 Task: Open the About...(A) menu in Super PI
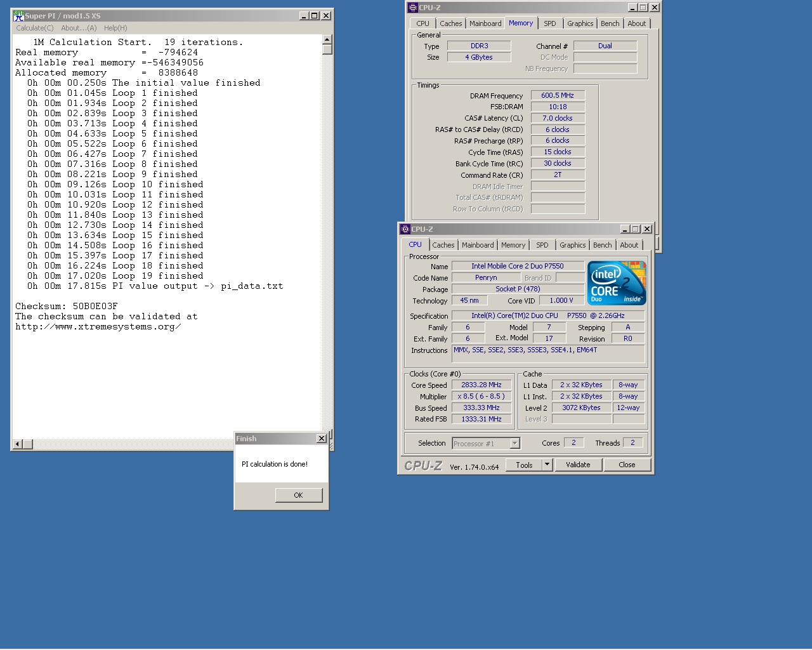(79, 28)
